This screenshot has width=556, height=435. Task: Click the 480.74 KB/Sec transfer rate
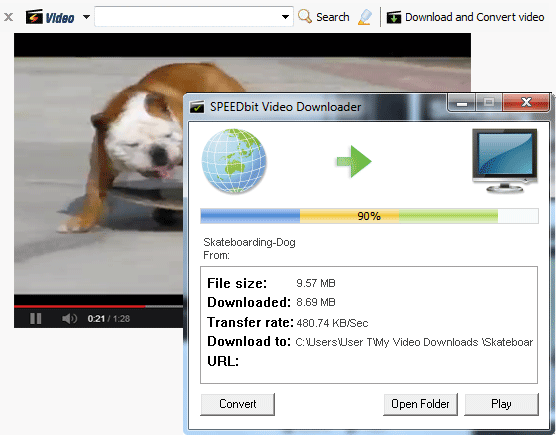point(332,323)
